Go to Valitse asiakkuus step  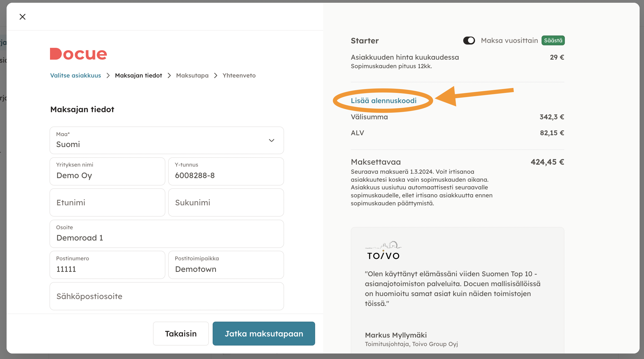tap(76, 75)
